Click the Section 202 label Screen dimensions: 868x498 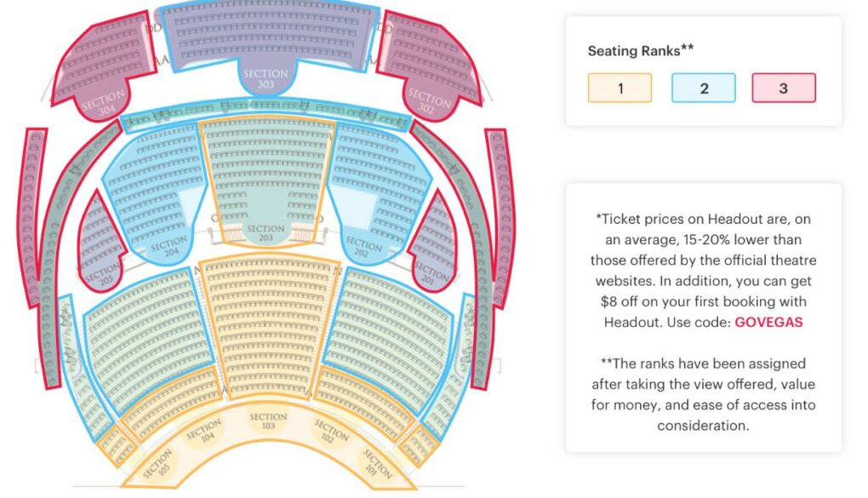(363, 247)
